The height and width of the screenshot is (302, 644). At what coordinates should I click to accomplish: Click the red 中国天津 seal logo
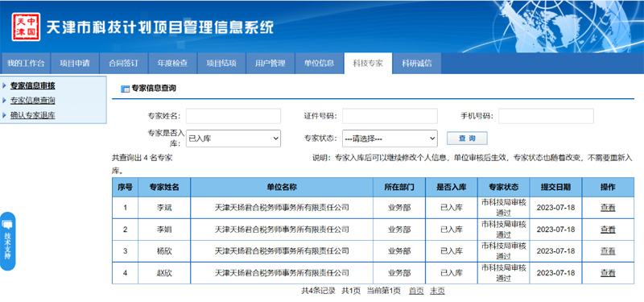coord(27,27)
